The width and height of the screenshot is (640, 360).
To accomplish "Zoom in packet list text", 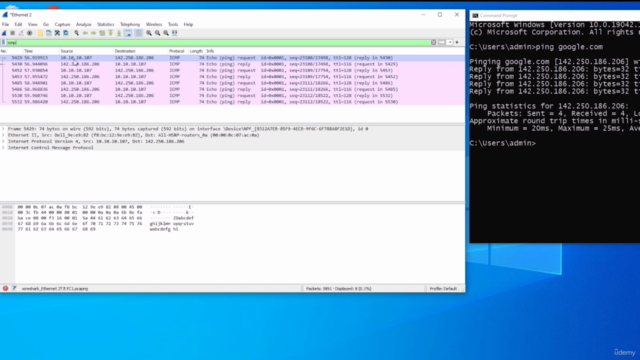I will (149, 33).
